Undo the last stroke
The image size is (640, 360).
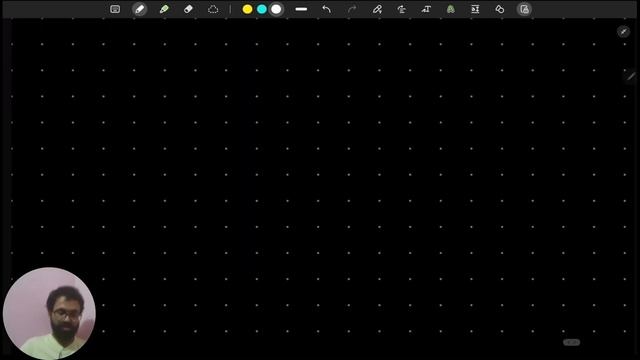coord(326,9)
